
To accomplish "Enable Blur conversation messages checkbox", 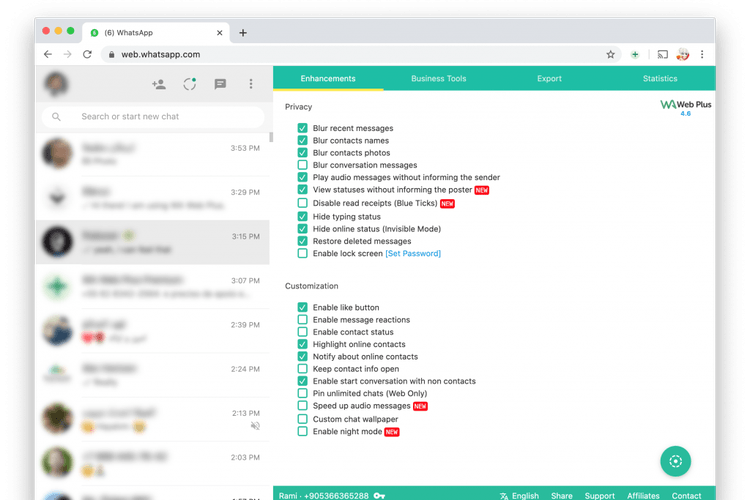I will coord(302,165).
